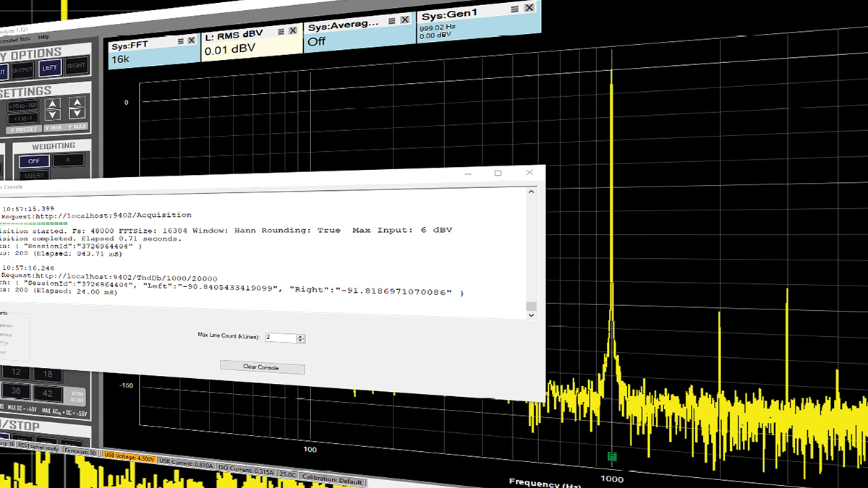Click the Y MIN up arrow
Image resolution: width=868 pixels, height=488 pixels.
(x=51, y=102)
